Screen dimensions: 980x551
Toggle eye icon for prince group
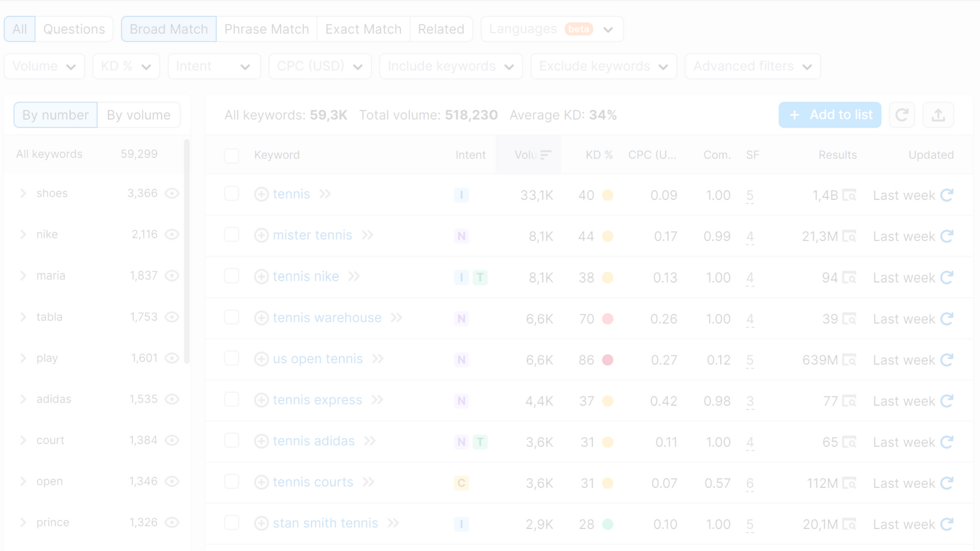click(172, 522)
